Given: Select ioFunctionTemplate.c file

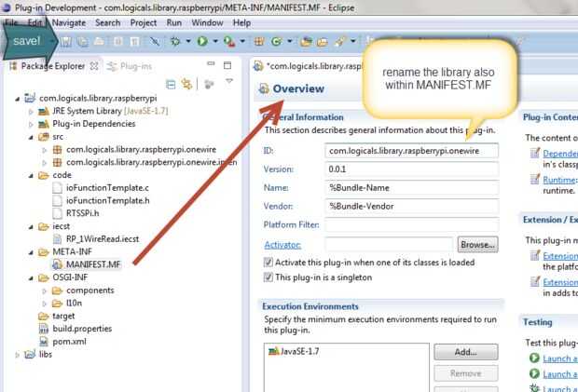Looking at the screenshot, I should point(107,188).
